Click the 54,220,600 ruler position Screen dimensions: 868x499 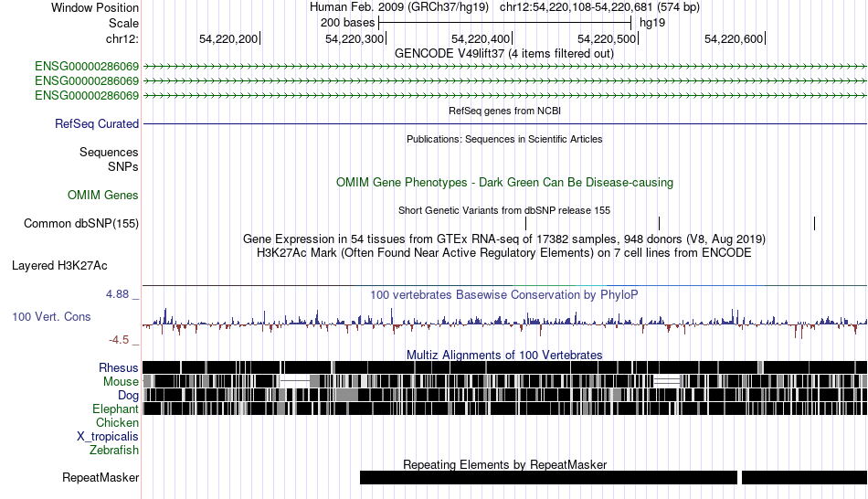coord(735,38)
